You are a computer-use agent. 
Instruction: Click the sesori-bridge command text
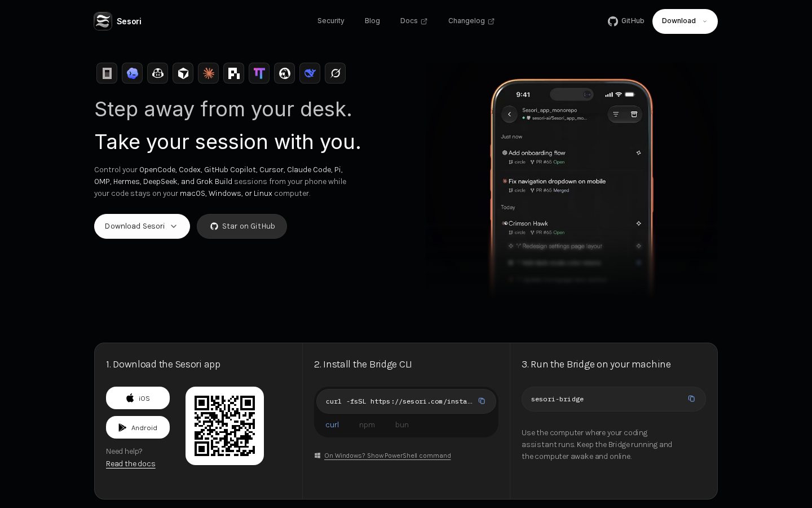point(557,399)
